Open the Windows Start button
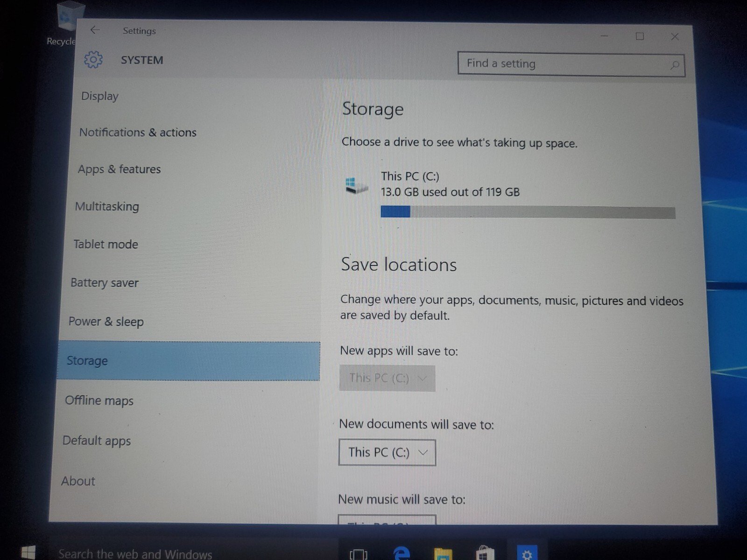Image resolution: width=747 pixels, height=560 pixels. click(x=28, y=553)
